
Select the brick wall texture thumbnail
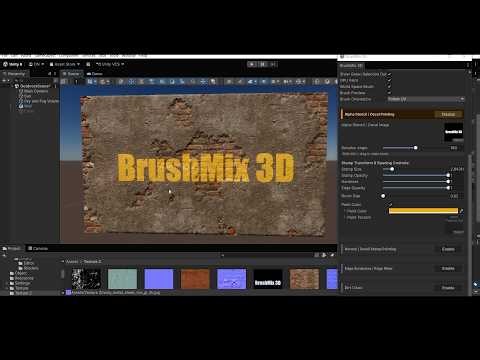pyautogui.click(x=304, y=279)
